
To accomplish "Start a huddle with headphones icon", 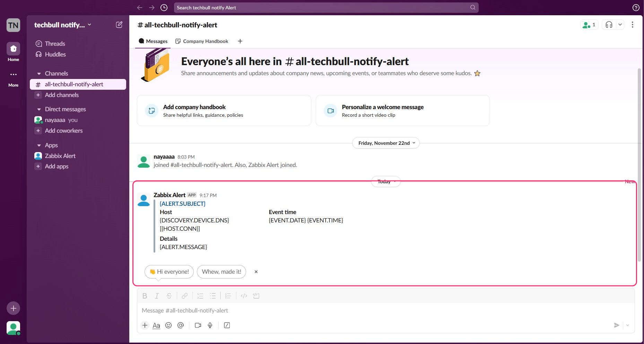I will [x=609, y=25].
